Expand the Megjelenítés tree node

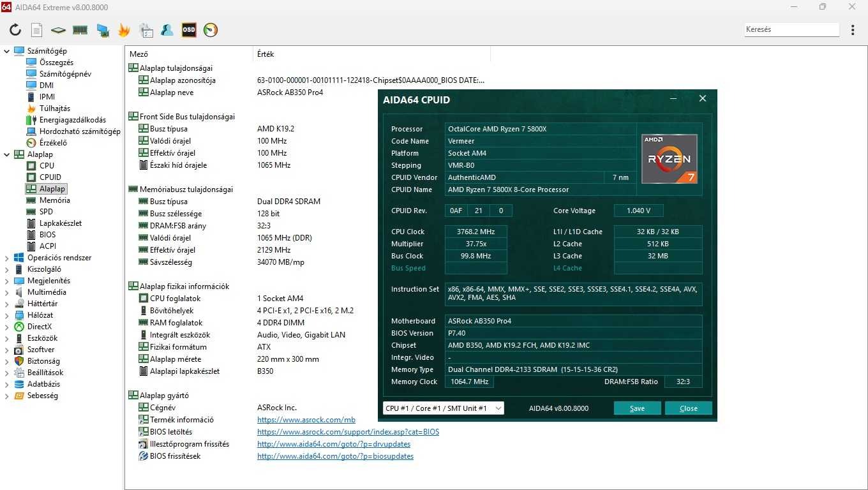[x=6, y=281]
